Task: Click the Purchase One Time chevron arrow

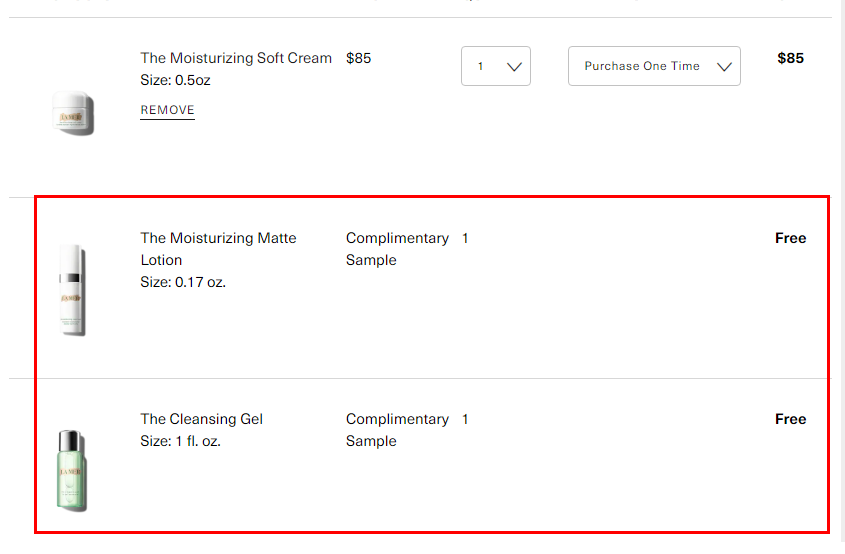Action: pos(724,66)
